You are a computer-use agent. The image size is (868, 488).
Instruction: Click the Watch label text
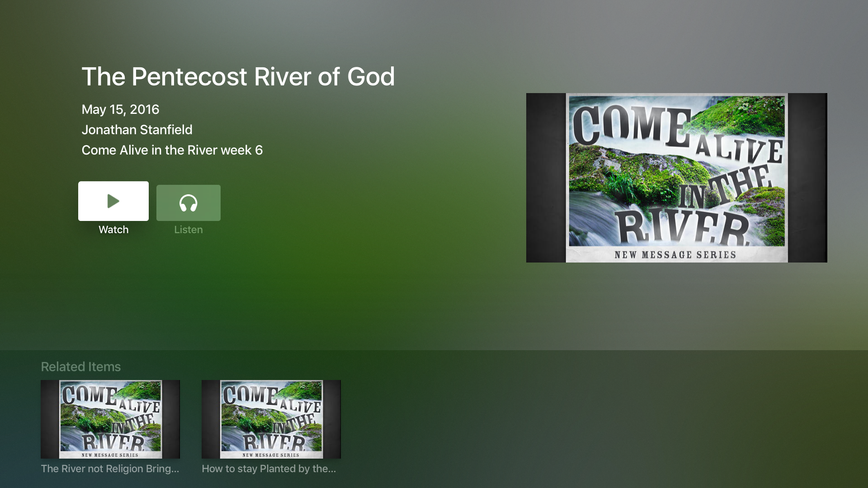[113, 230]
